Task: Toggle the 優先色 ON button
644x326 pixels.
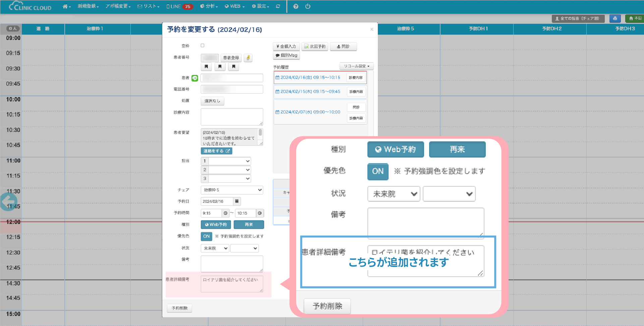Action: [206, 236]
